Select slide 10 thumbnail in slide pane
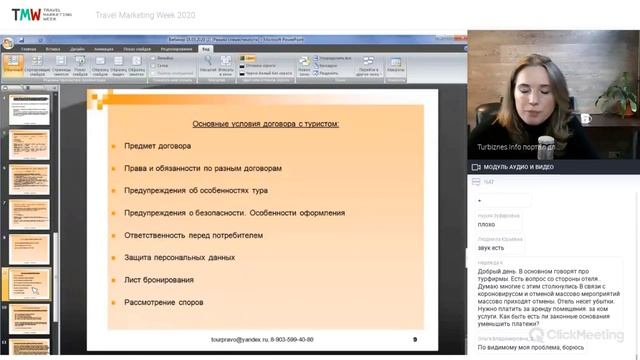Screen dimensions: 640x360 [29, 319]
